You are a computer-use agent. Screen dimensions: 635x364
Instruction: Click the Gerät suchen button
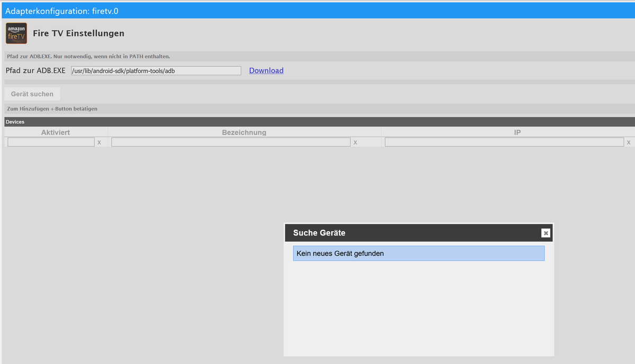tap(32, 94)
